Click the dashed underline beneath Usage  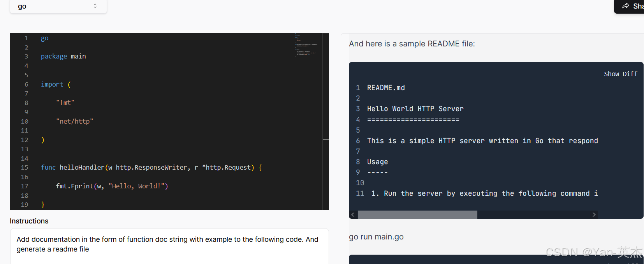point(377,172)
